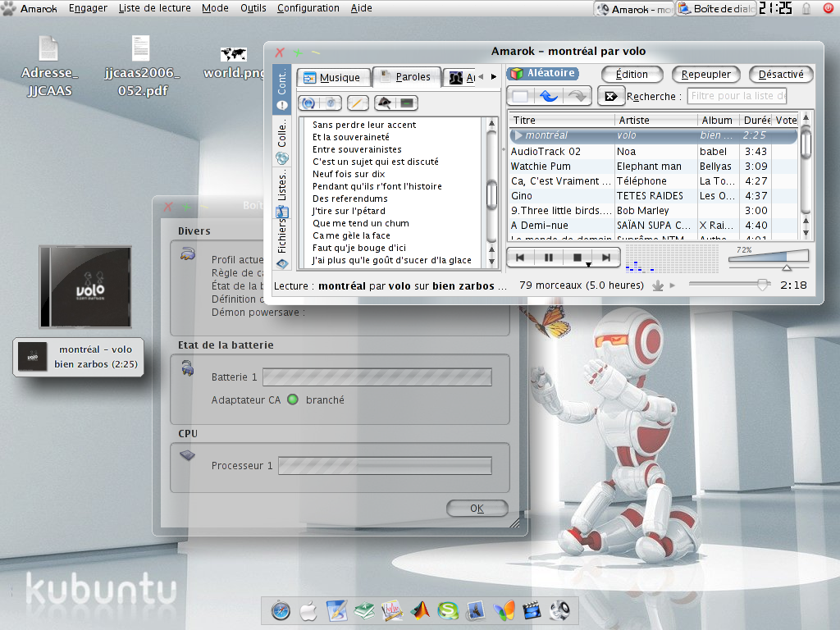Click the blue undo arrow in playlist toolbar
Viewport: 840px width, 630px height.
[549, 96]
